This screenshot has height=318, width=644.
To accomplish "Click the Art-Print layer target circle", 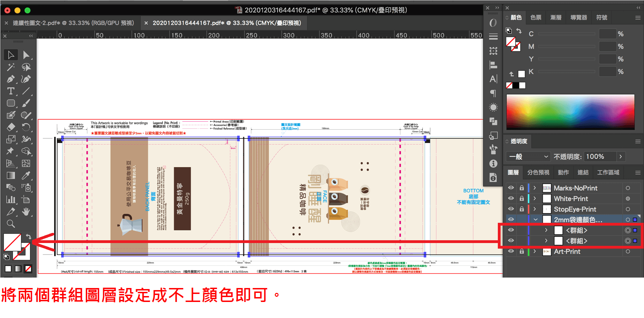I will 628,251.
